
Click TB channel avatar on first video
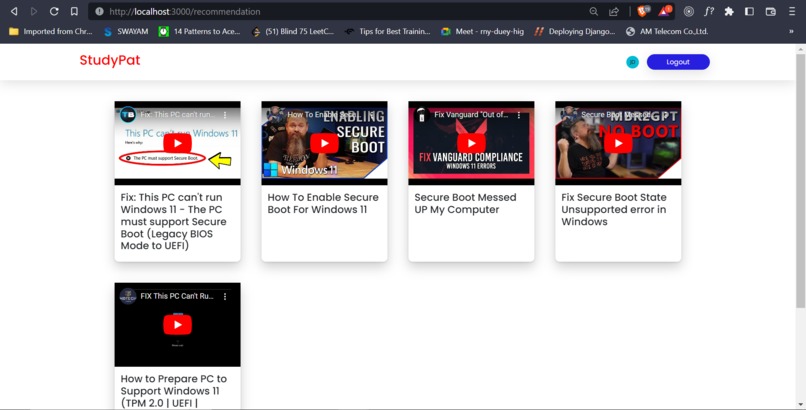coord(128,115)
